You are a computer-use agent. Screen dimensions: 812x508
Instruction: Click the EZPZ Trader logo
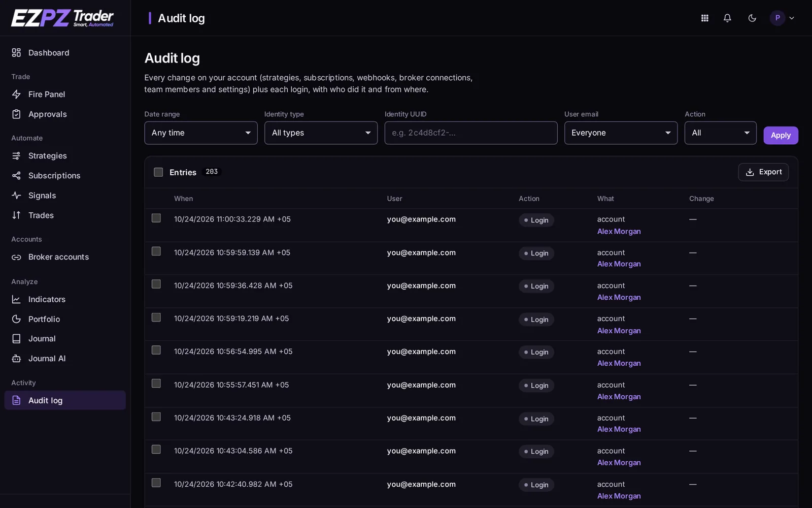pyautogui.click(x=62, y=18)
